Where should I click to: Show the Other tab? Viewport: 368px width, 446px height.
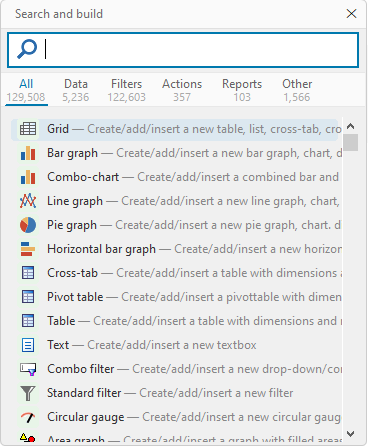pyautogui.click(x=297, y=90)
